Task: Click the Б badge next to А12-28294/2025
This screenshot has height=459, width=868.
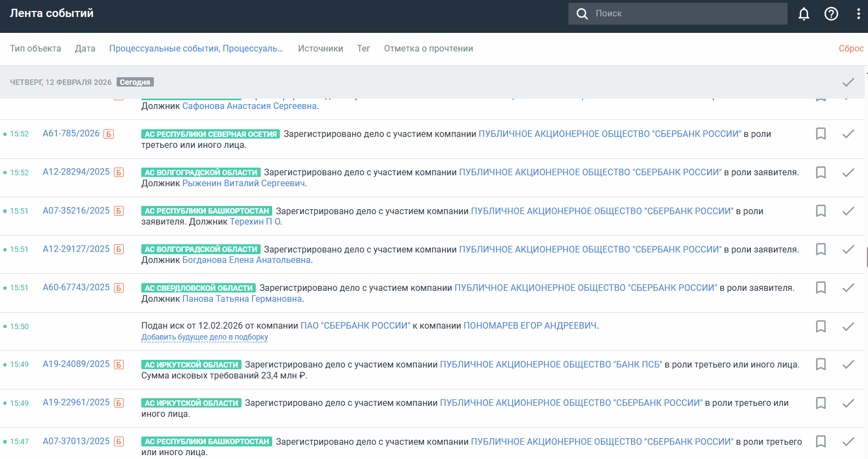Action: point(119,173)
